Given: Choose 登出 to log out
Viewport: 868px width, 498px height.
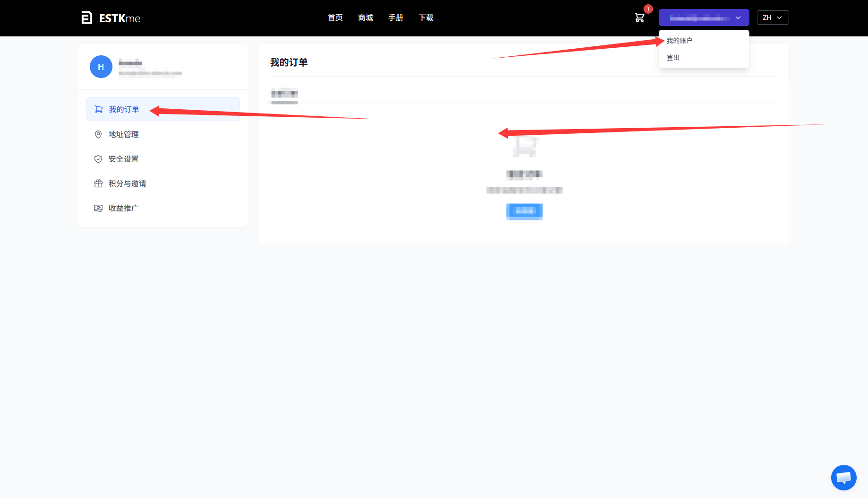Looking at the screenshot, I should [x=673, y=58].
